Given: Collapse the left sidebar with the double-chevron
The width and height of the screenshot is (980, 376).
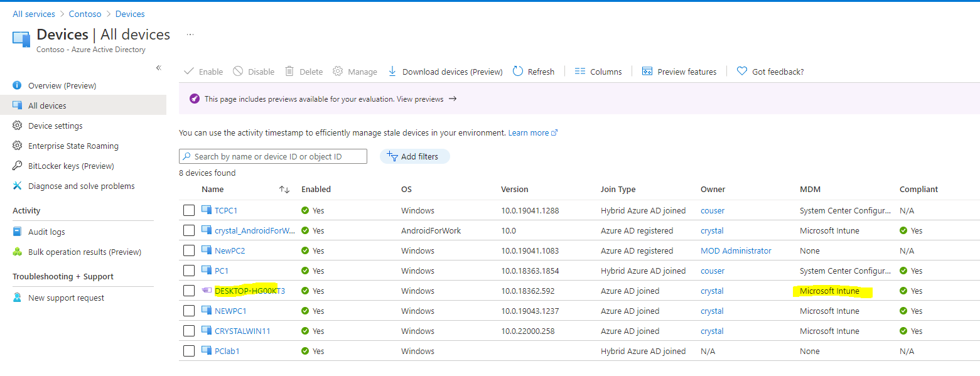Looking at the screenshot, I should coord(158,67).
